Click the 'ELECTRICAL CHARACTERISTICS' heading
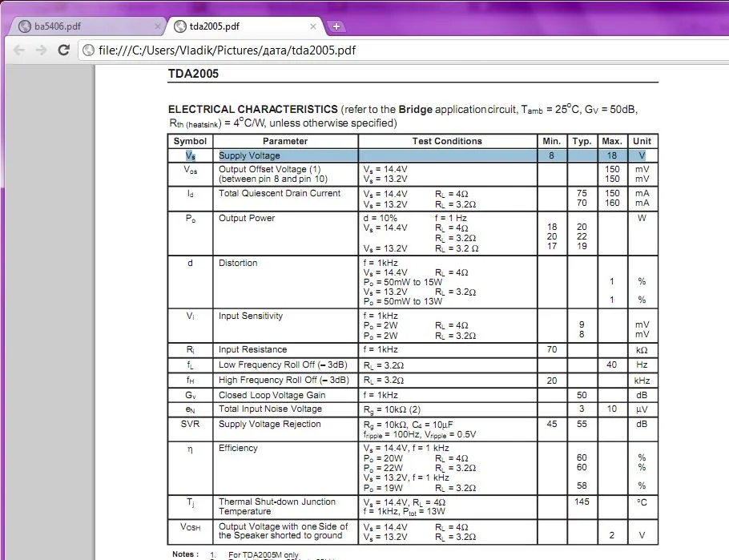The image size is (729, 560). pos(253,109)
